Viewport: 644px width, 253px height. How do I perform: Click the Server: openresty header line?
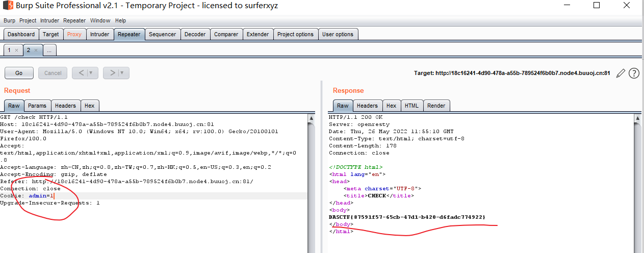click(359, 124)
